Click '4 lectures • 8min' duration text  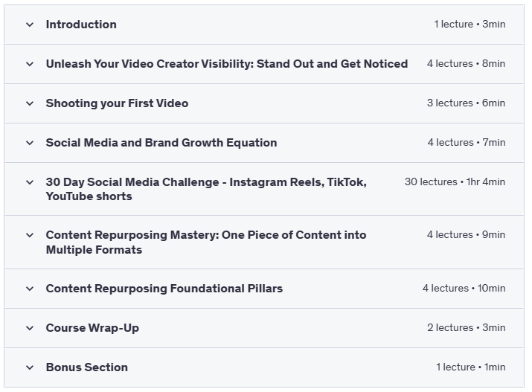click(466, 64)
